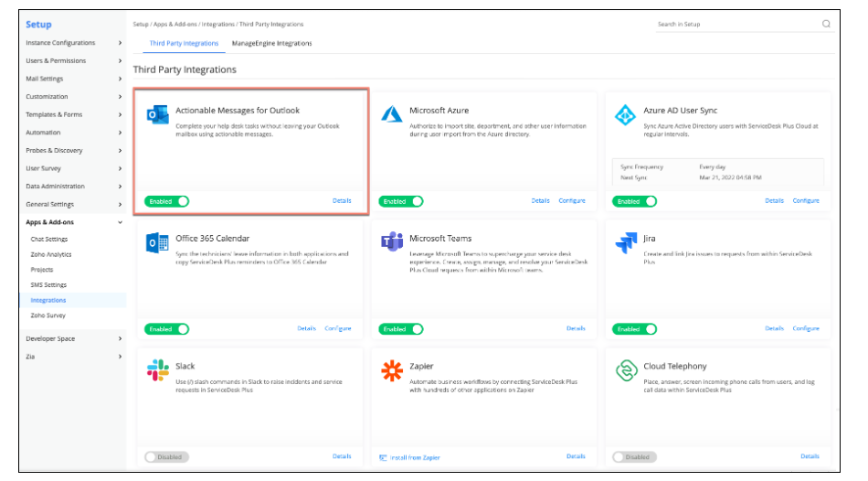868x481 pixels.
Task: Disable the Actionable Messages for Outlook toggle
Action: click(x=167, y=201)
